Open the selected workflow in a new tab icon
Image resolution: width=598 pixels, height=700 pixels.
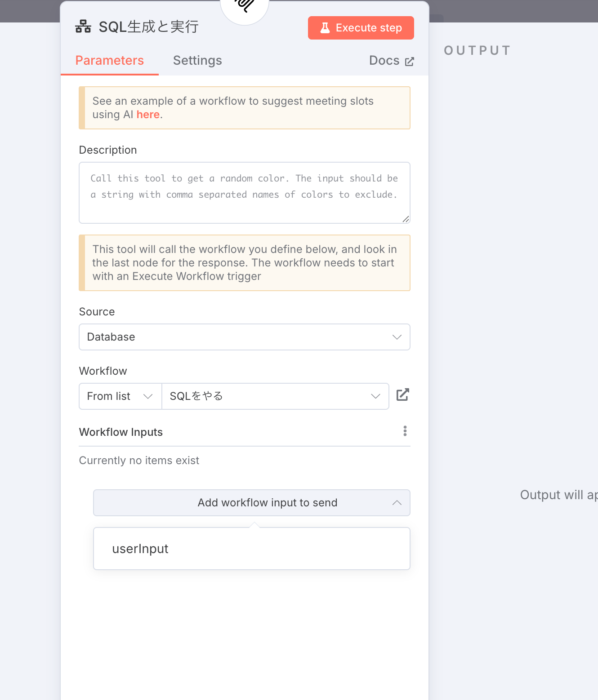pyautogui.click(x=402, y=395)
